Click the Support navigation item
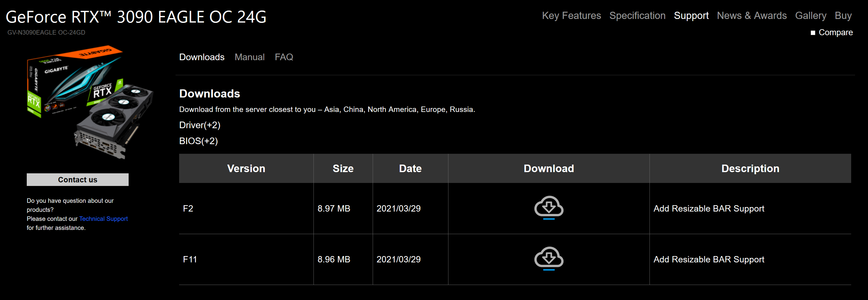Screen dimensions: 868x300 [691, 16]
